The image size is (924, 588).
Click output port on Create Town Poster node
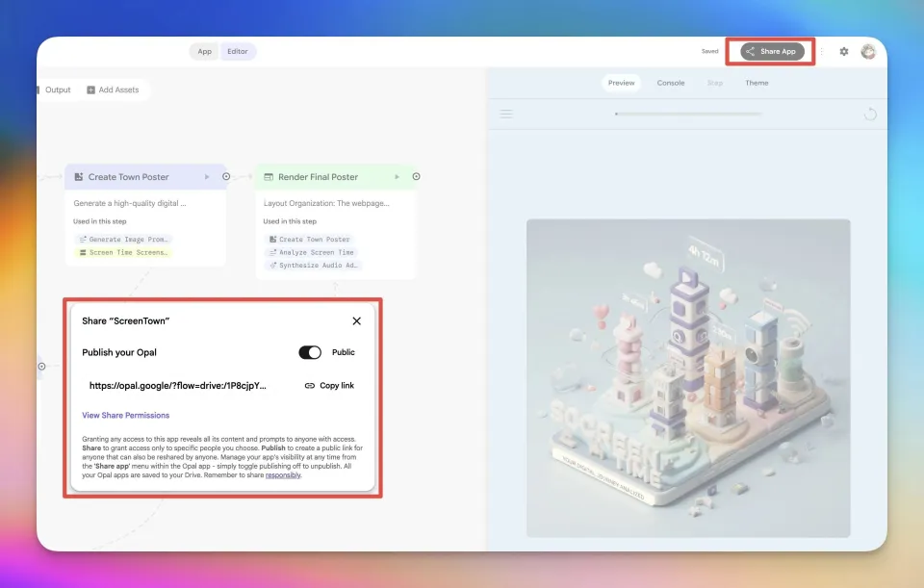[x=226, y=177]
